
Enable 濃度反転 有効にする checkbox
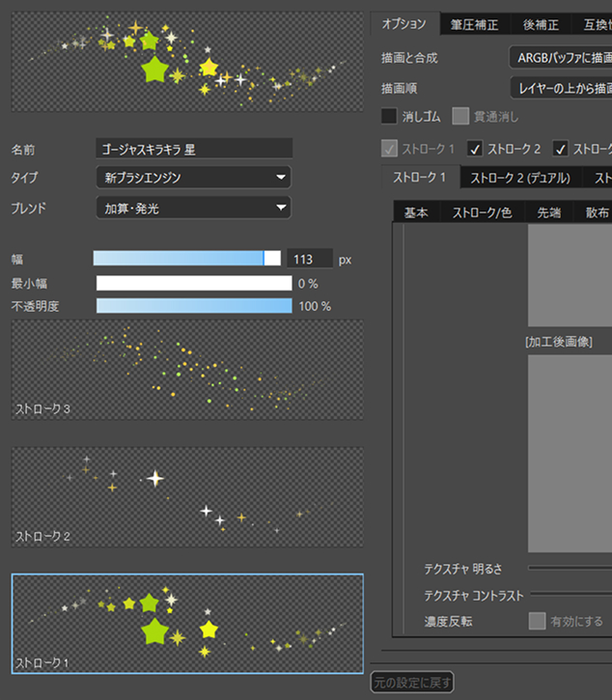tap(537, 621)
